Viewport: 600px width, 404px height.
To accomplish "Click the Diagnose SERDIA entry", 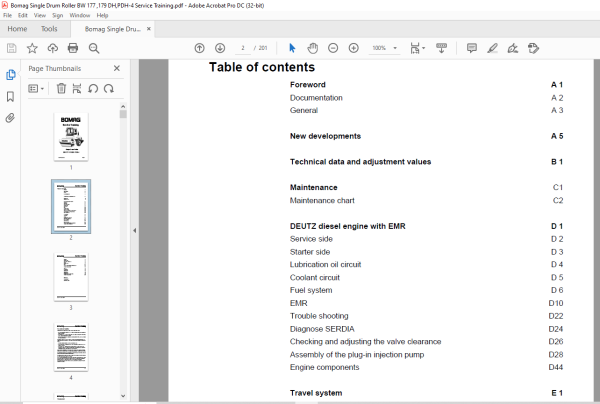I will (x=322, y=329).
